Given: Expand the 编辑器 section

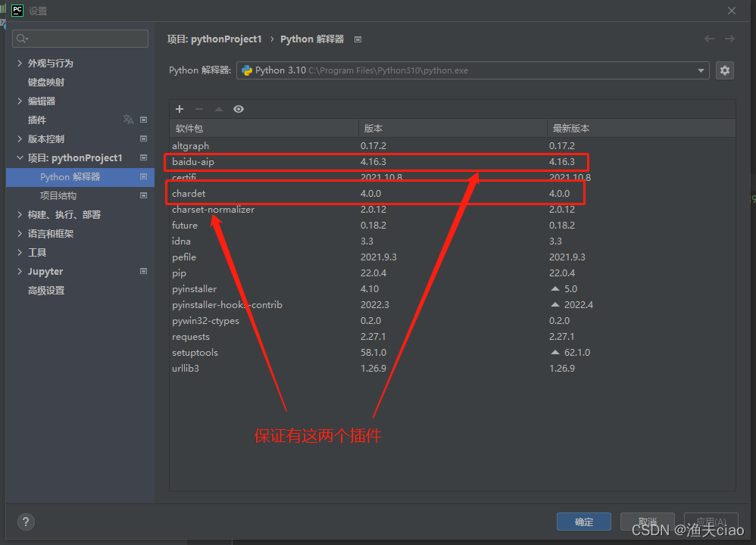Looking at the screenshot, I should 20,101.
